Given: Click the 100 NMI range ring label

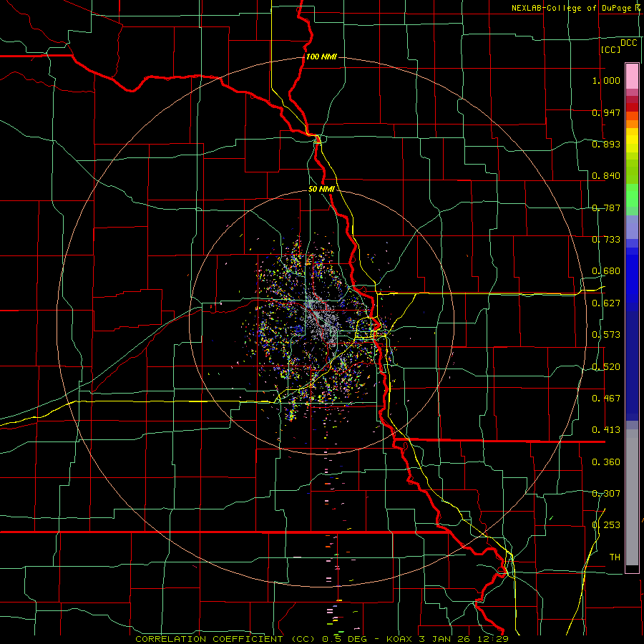Looking at the screenshot, I should pos(321,57).
